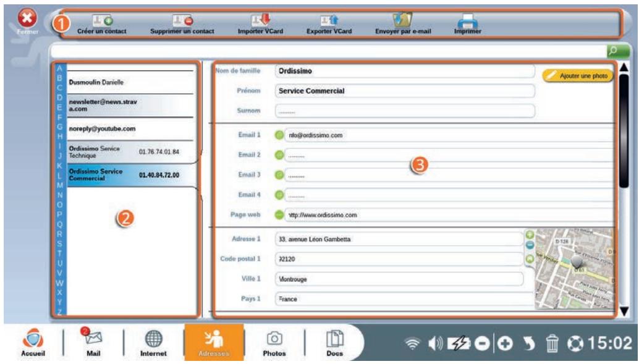Edit the Ville 1 field Montrouge
The image size is (639, 364).
[399, 279]
